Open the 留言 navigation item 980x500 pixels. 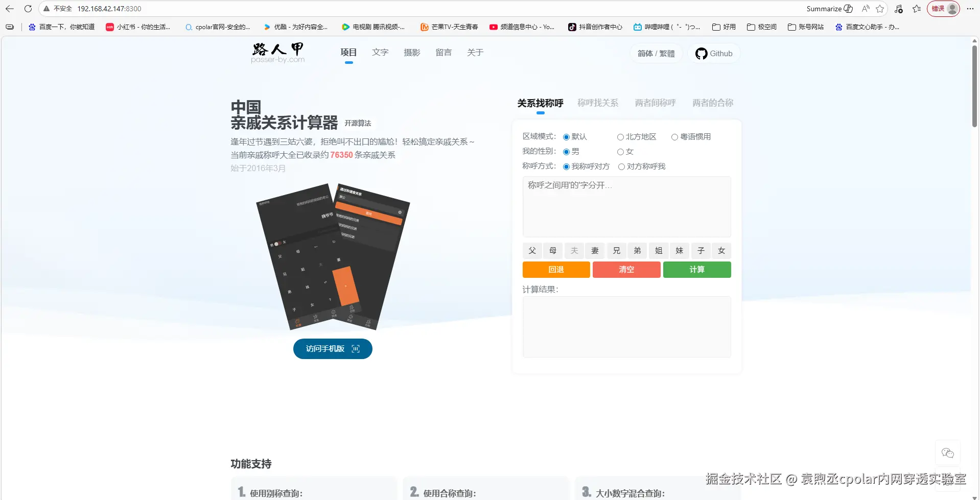[444, 53]
